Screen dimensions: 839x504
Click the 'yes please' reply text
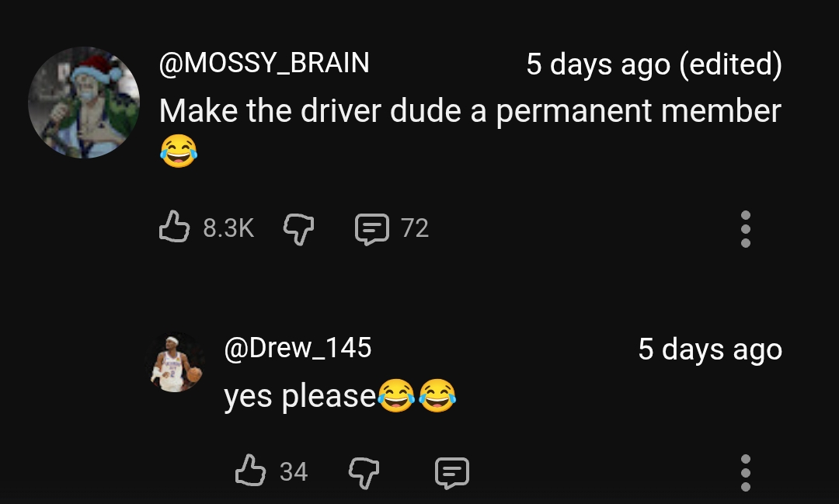tap(300, 397)
